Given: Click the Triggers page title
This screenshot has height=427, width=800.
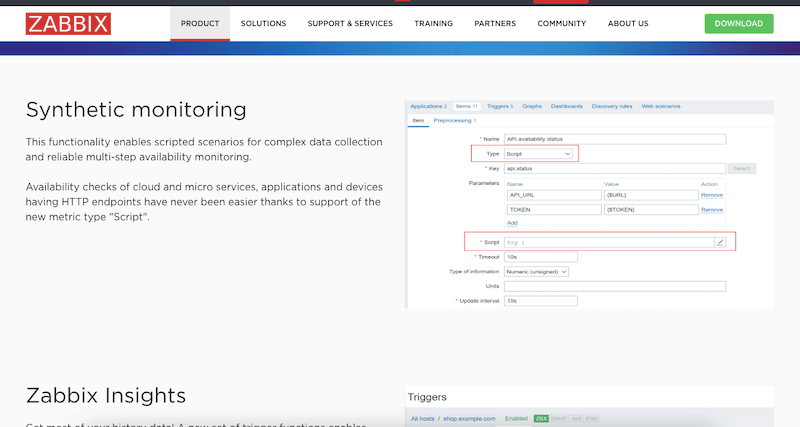Looking at the screenshot, I should click(x=427, y=397).
